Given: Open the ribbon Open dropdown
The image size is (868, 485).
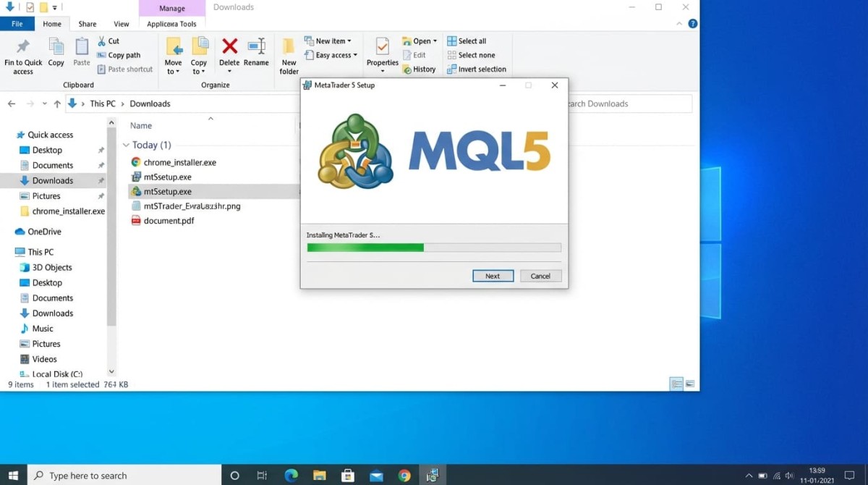Looking at the screenshot, I should pos(420,41).
